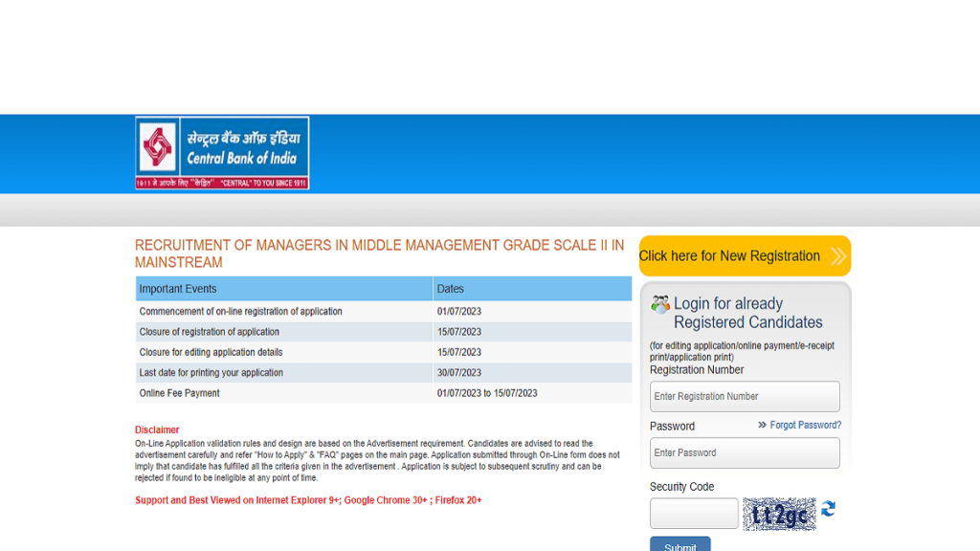The height and width of the screenshot is (551, 980).
Task: Click the captcha security code image
Action: click(x=779, y=515)
